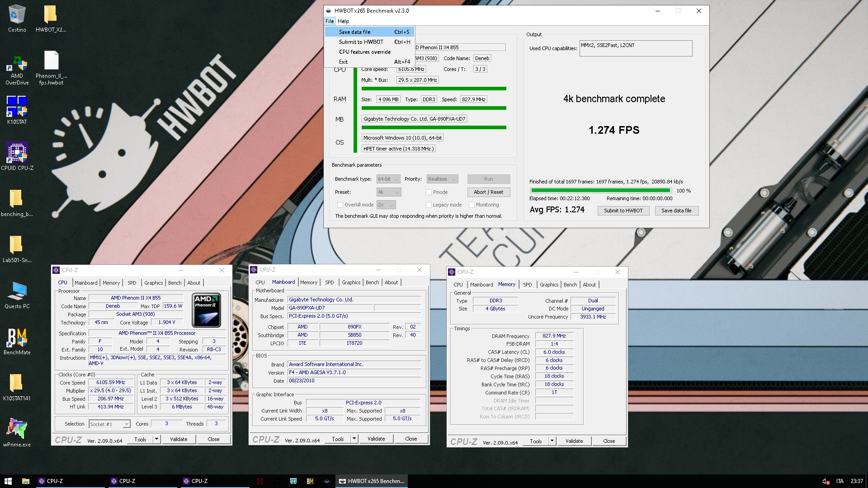Click Close button in CPU-Z Memory window
This screenshot has width=868, height=488.
609,441
